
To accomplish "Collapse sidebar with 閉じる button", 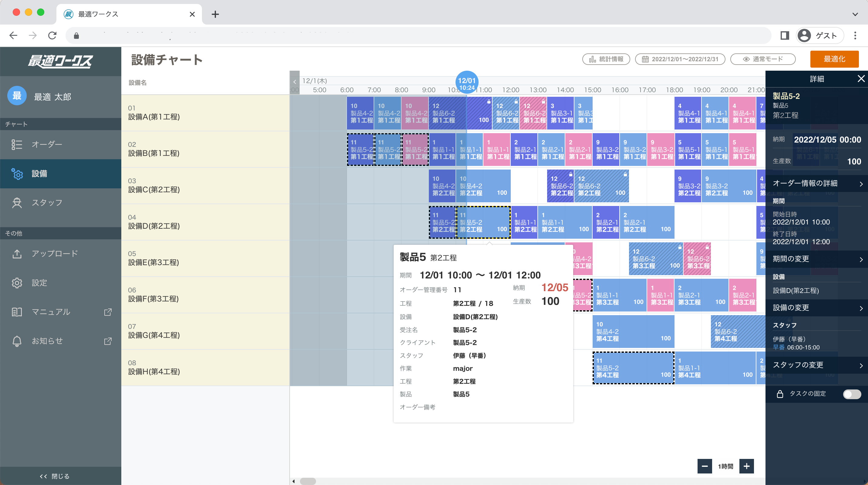I will (55, 476).
